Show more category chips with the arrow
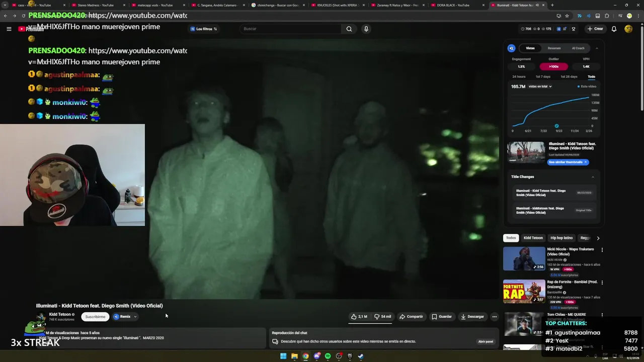Screen dimensions: 644x362 (598, 238)
